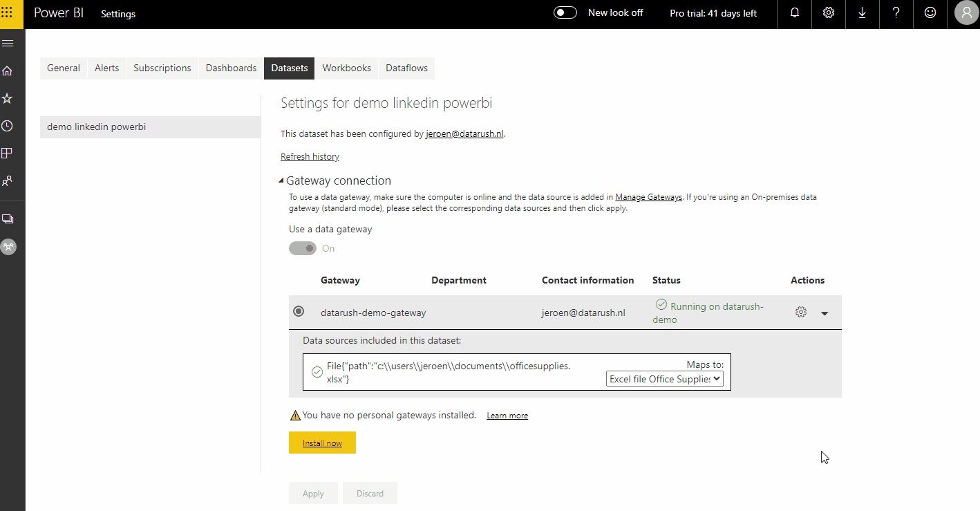Open My workspace avatar icon in sidebar
Screen dimensions: 980x511
pos(8,247)
